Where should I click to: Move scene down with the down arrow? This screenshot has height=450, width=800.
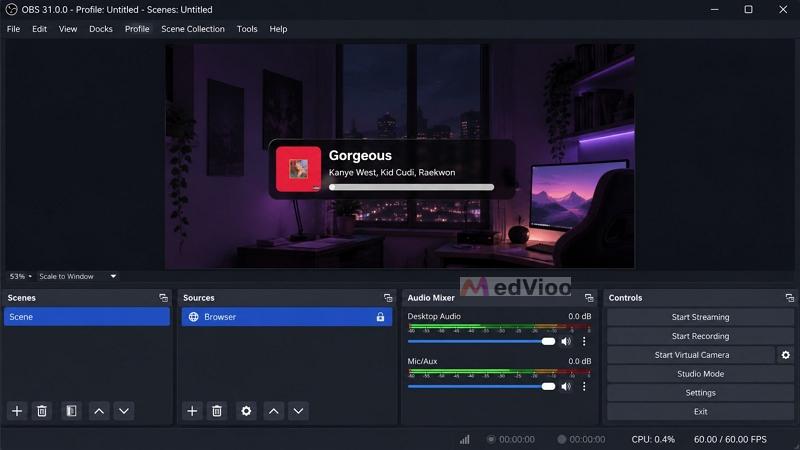tap(124, 411)
